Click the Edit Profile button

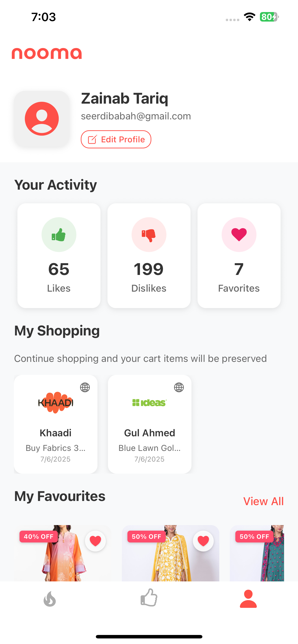[116, 139]
